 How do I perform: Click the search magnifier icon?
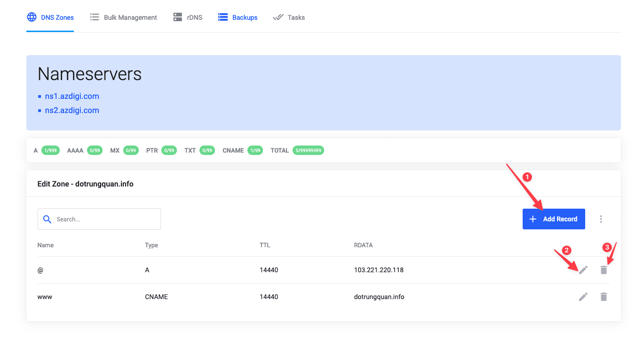click(x=47, y=219)
